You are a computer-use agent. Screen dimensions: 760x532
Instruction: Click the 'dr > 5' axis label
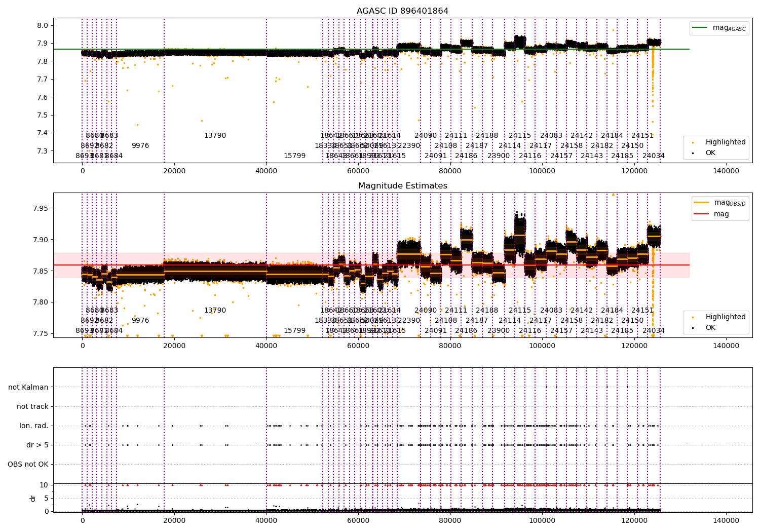[37, 445]
